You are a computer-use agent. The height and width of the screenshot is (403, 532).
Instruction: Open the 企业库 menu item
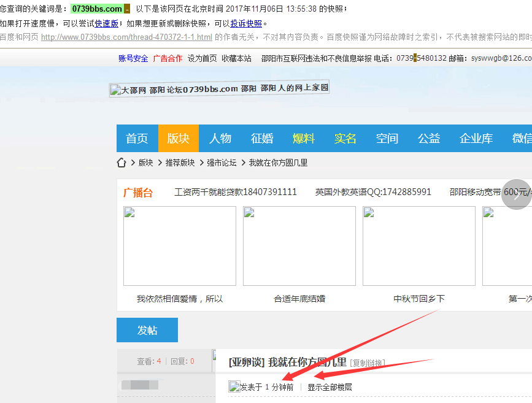(476, 139)
